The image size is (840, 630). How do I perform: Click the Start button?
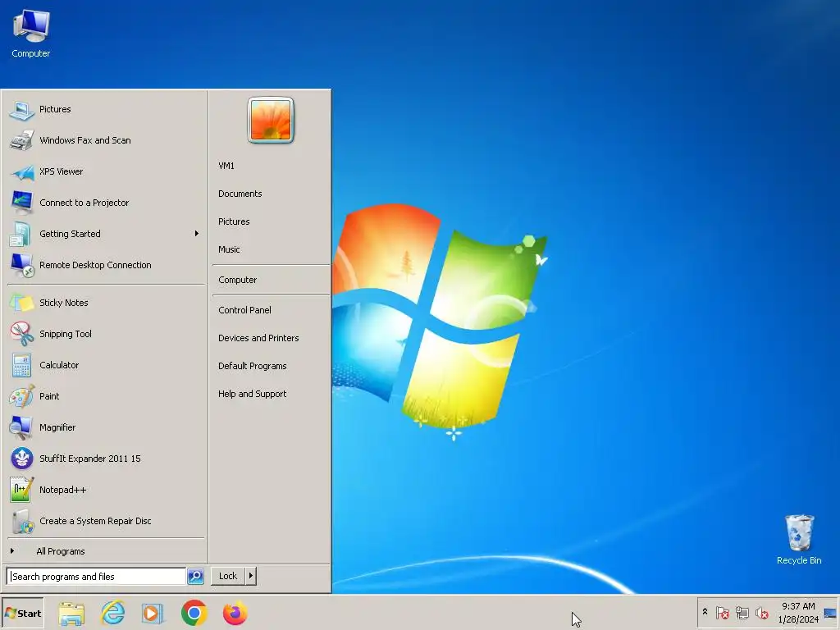22,614
